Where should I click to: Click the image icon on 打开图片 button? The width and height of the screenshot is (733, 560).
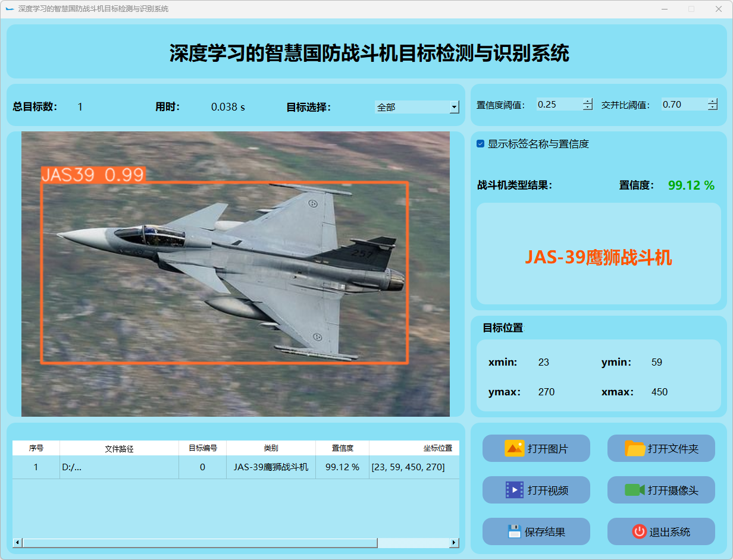(x=514, y=448)
